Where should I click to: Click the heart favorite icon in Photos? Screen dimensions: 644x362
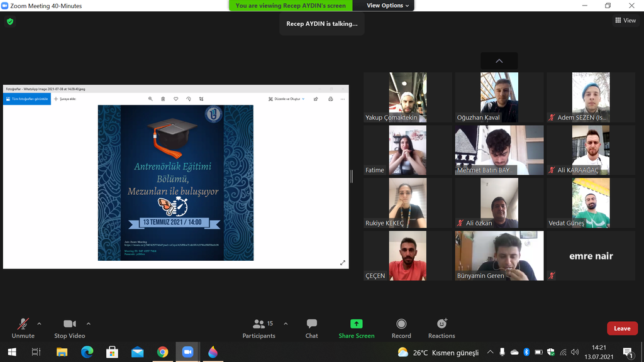point(175,99)
